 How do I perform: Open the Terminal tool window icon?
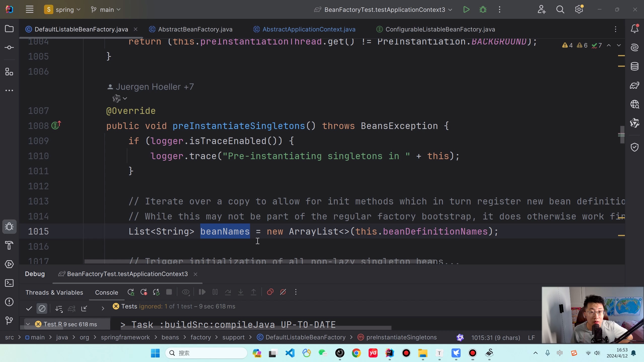pos(9,283)
